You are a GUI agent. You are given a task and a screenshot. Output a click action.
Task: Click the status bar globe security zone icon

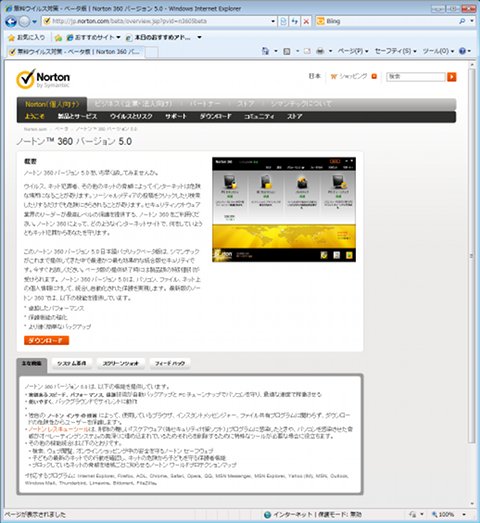(267, 515)
